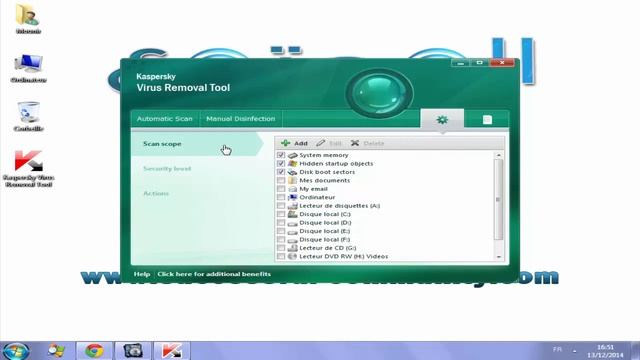Select the Ordinateur desktop icon
Viewport: 640px width, 360px height.
point(28,68)
